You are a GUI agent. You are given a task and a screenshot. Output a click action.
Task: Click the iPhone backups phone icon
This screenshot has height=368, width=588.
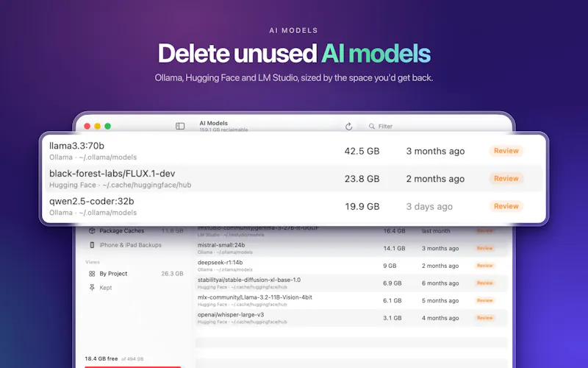(x=92, y=245)
